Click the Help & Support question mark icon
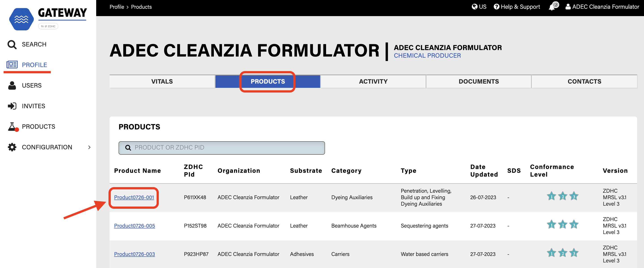 (x=496, y=7)
